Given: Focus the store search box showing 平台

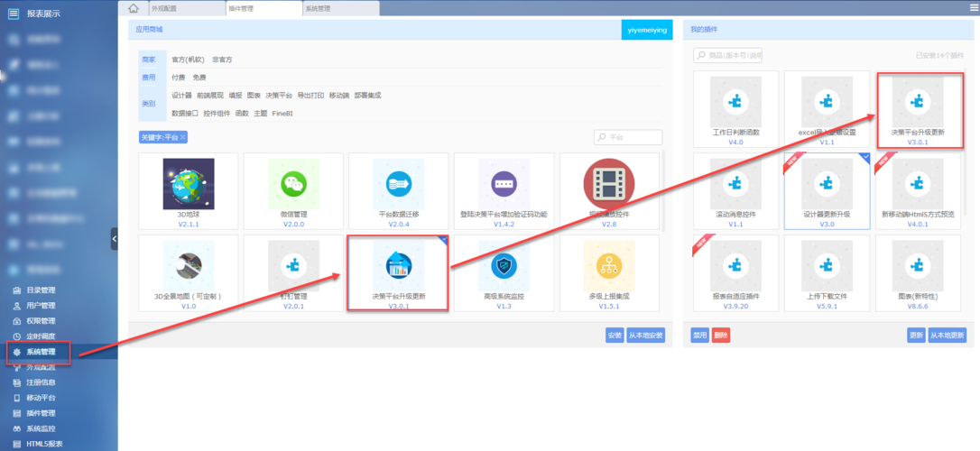Looking at the screenshot, I should pos(628,137).
